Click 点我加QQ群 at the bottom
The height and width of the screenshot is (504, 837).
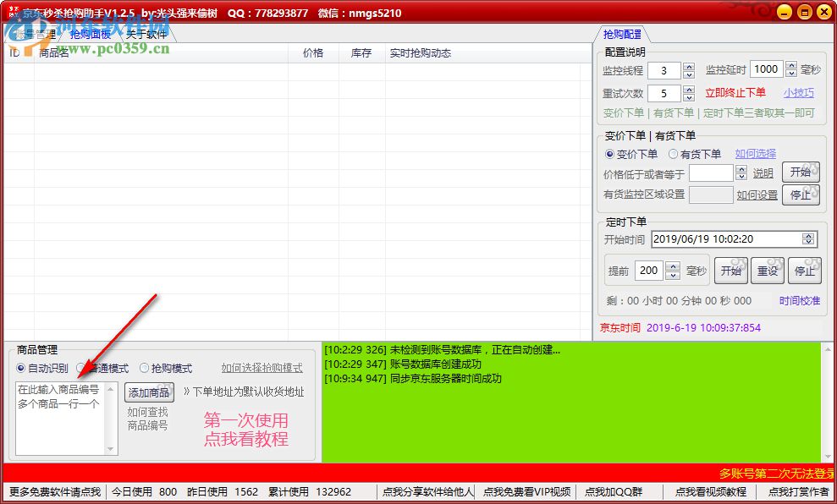(617, 490)
